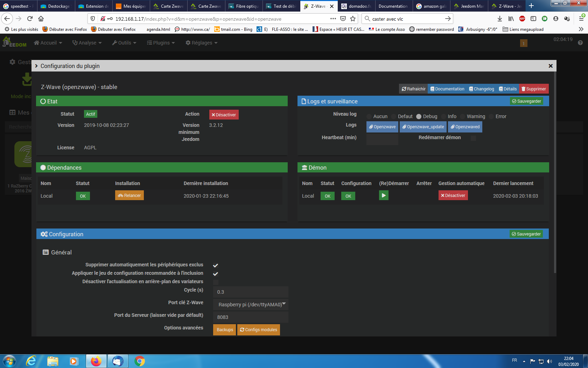Show more bookmarks with the overflow chevron
Image resolution: width=588 pixels, height=368 pixels.
[581, 29]
